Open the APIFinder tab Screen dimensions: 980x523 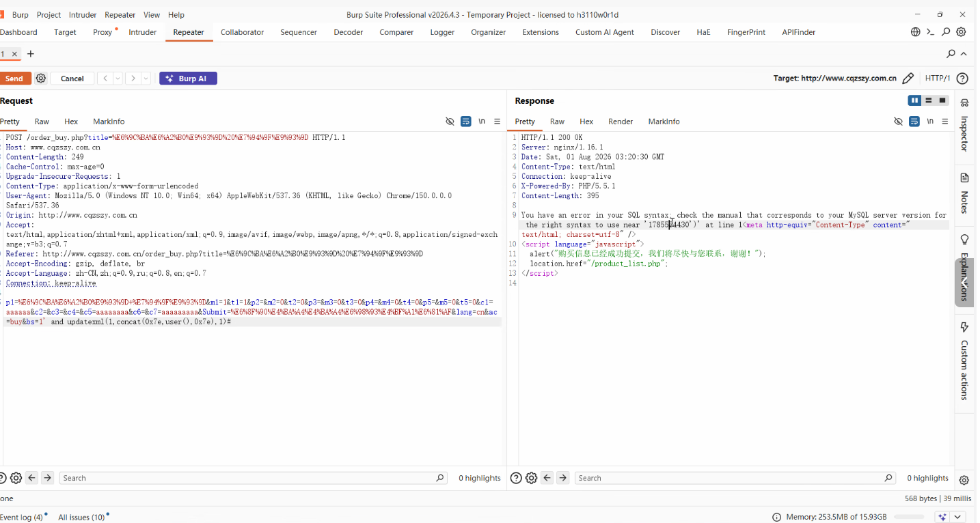[x=799, y=32]
